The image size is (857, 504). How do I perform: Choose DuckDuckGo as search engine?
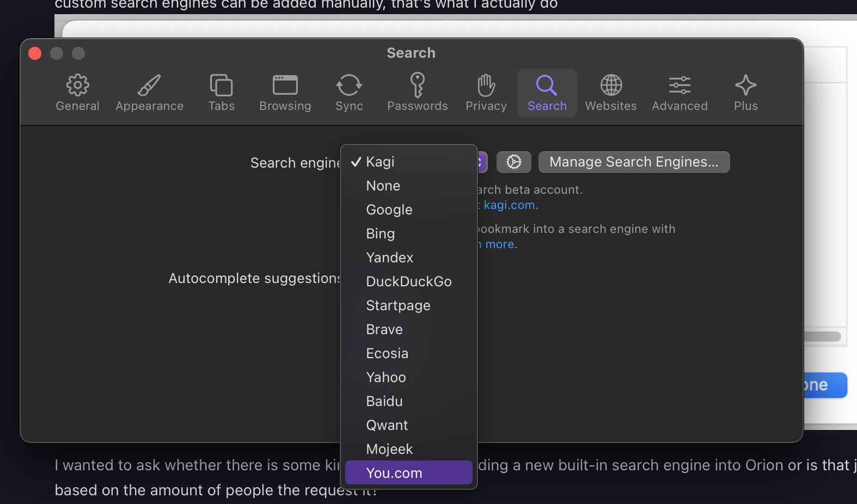(x=408, y=281)
